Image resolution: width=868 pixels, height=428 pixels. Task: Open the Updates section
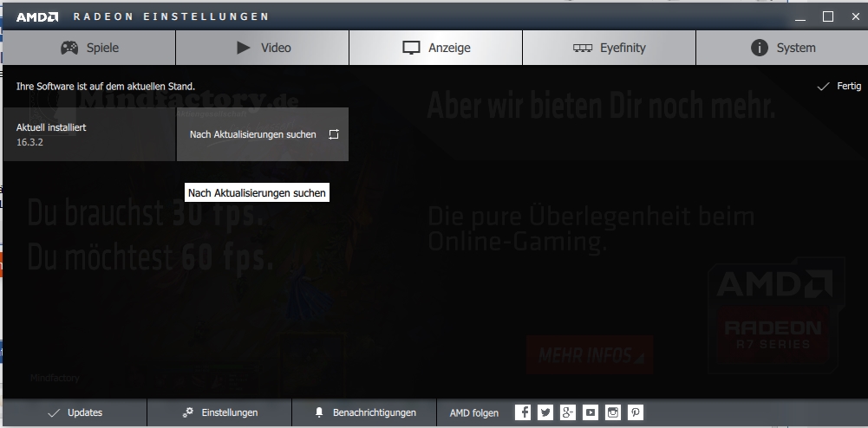[x=75, y=412]
